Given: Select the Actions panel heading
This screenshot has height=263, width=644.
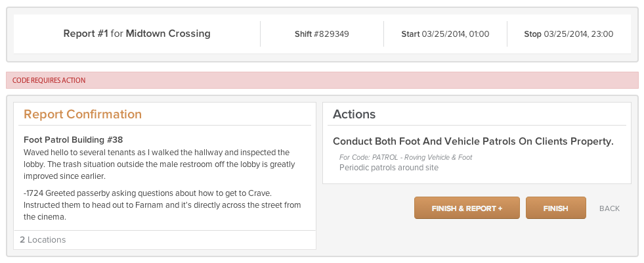Looking at the screenshot, I should (x=354, y=114).
